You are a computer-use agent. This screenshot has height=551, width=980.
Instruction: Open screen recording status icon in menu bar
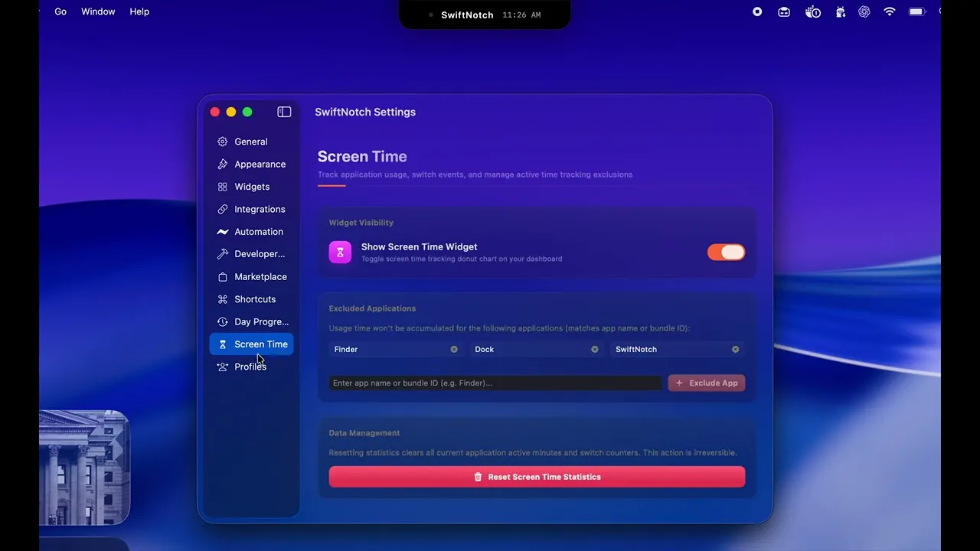click(x=757, y=11)
